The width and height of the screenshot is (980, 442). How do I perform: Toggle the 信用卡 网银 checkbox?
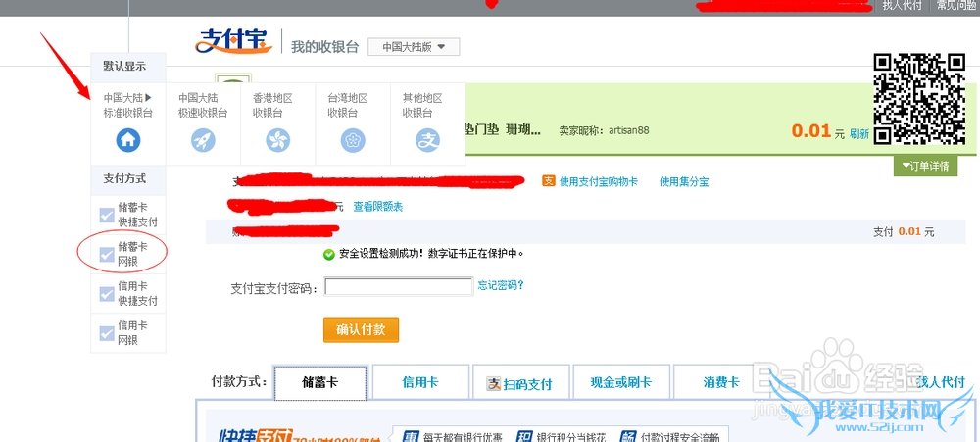click(x=107, y=333)
